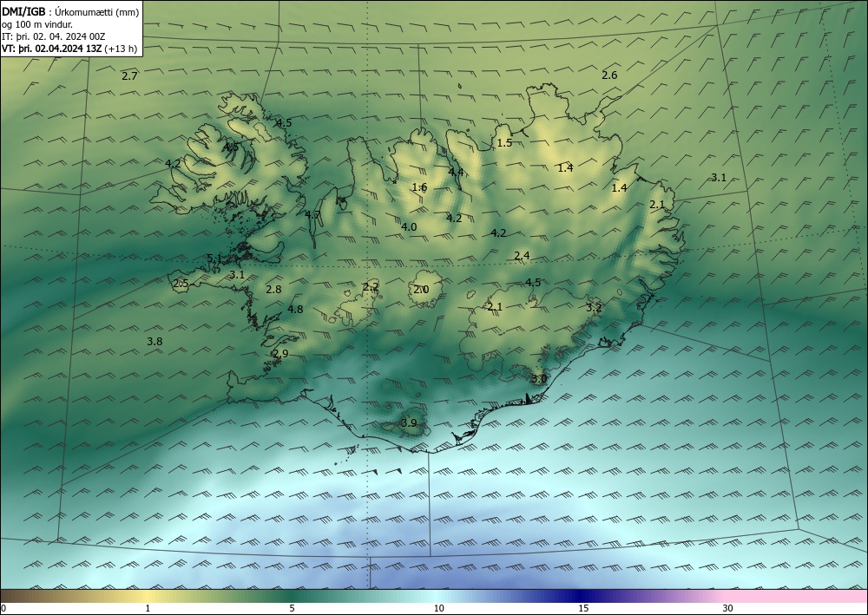The height and width of the screenshot is (615, 868).
Task: Click the 4.7 precipitation value label
Action: click(312, 214)
